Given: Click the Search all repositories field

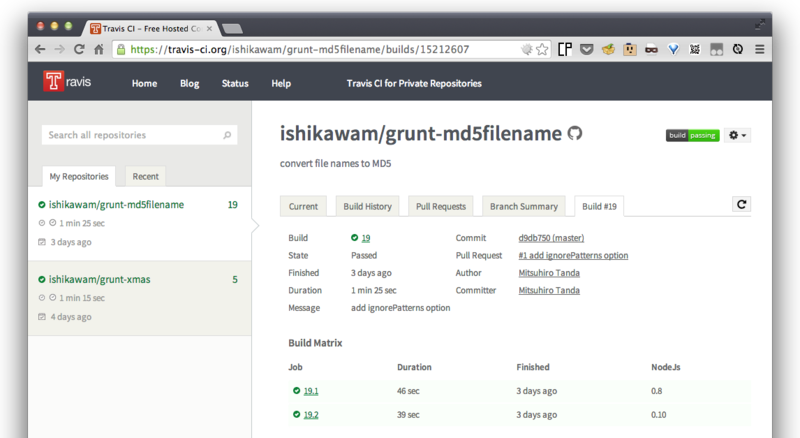Looking at the screenshot, I should click(139, 135).
